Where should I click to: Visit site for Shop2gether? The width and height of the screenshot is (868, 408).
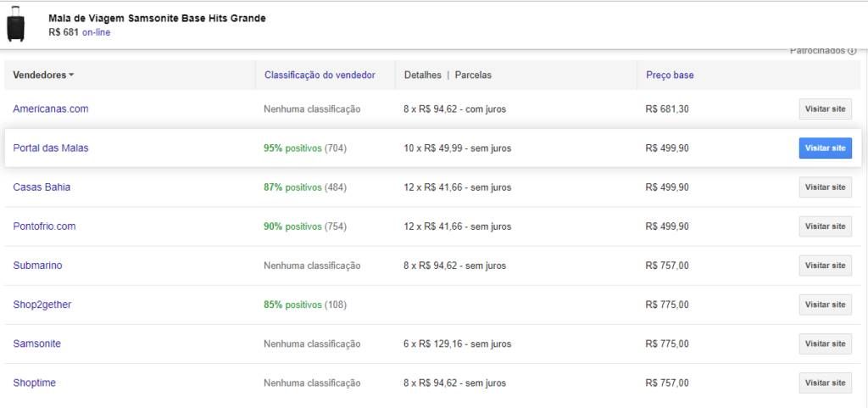[825, 305]
